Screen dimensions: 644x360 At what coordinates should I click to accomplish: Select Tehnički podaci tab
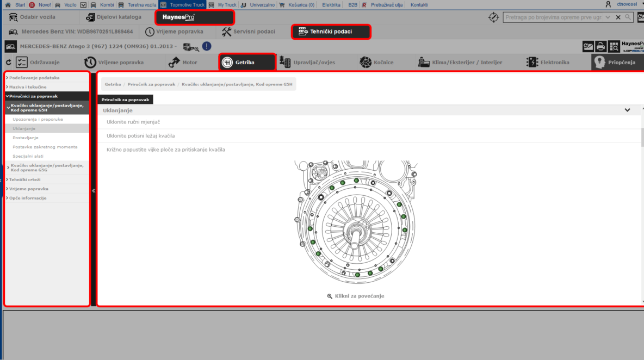click(x=331, y=32)
